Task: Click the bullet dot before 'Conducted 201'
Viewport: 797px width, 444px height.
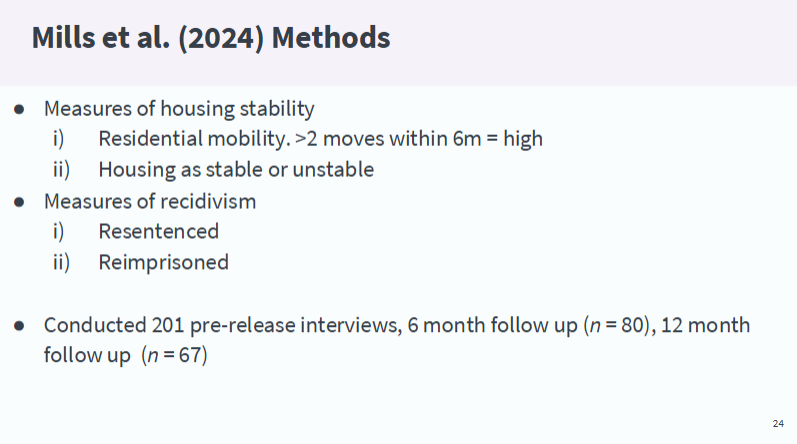Action: (x=20, y=326)
